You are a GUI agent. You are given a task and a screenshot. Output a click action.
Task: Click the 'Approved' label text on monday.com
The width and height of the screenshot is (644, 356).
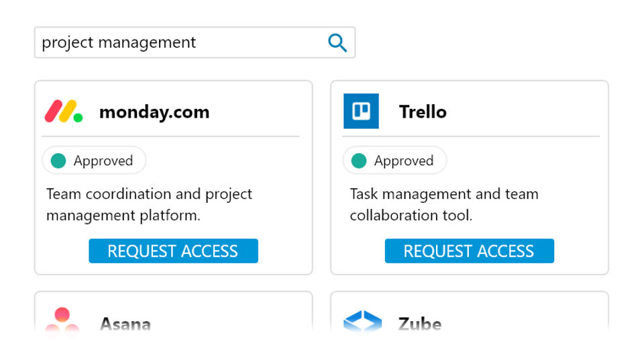point(103,161)
